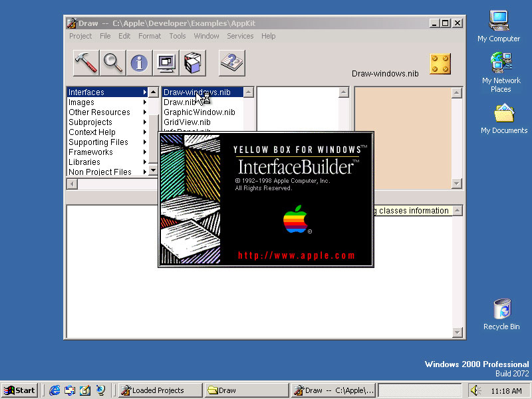Launch Internet Explorer from the quick launch bar
Image resolution: width=532 pixels, height=399 pixels.
tap(55, 390)
